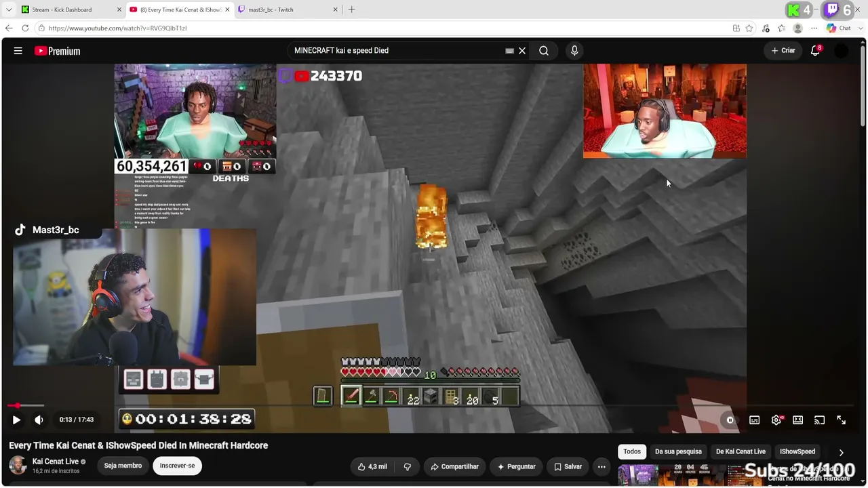Screen dimensions: 868x488
Task: Clear the YouTube search text
Action: click(x=522, y=51)
